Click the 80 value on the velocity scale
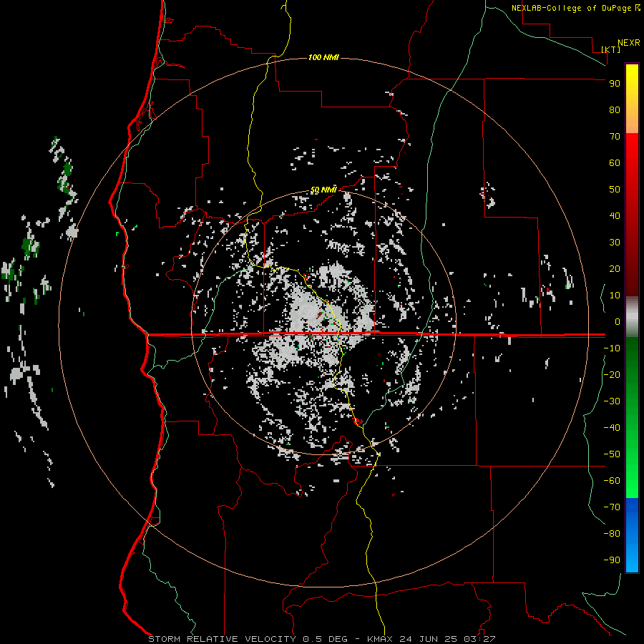 (615, 110)
